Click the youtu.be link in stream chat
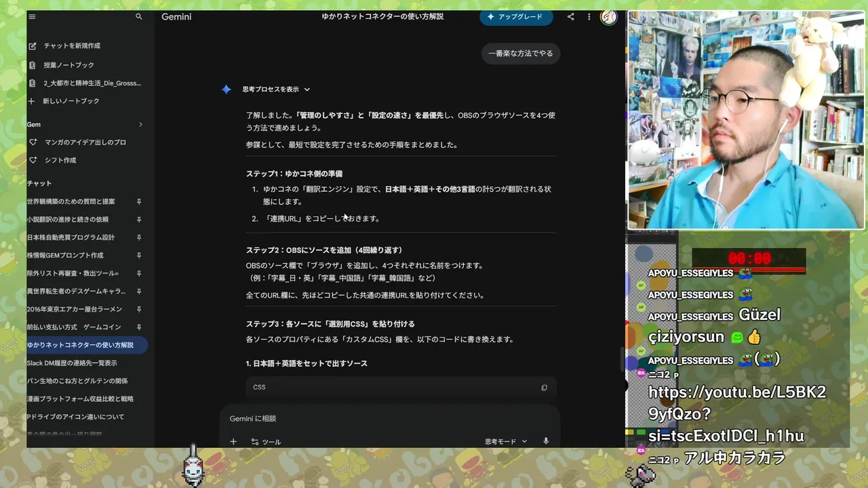This screenshot has height=488, width=868. 736,413
